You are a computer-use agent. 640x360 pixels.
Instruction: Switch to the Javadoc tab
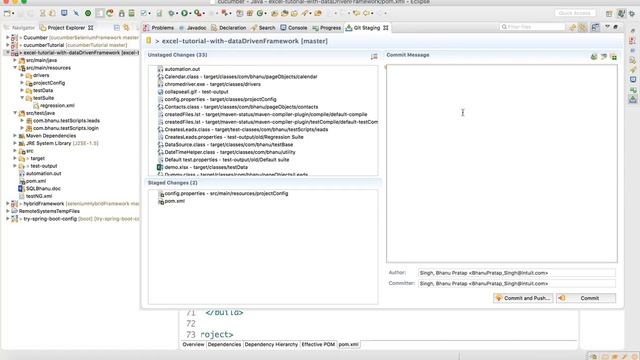pyautogui.click(x=192, y=28)
